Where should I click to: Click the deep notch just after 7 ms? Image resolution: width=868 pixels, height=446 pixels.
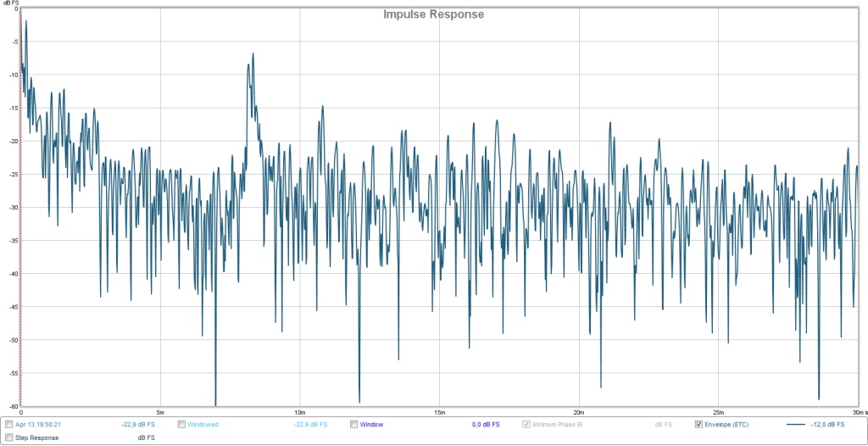point(215,402)
